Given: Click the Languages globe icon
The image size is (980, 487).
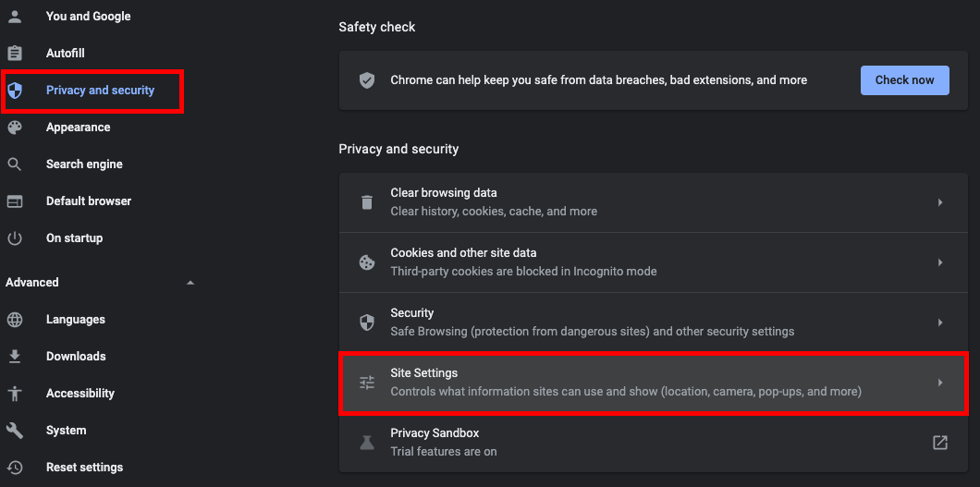Looking at the screenshot, I should tap(15, 320).
